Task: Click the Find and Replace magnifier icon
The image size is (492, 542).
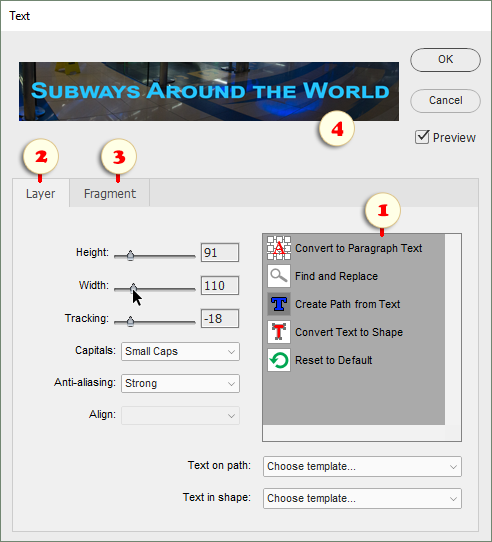Action: pos(279,276)
